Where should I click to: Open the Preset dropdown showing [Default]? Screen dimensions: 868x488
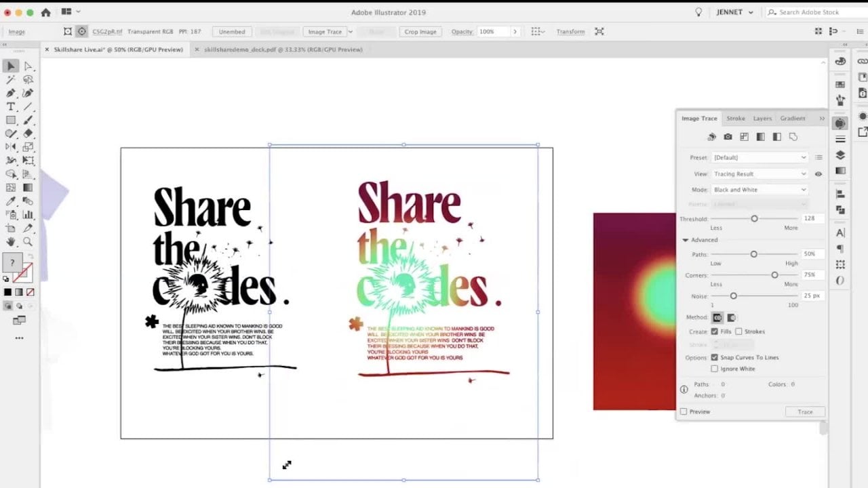pyautogui.click(x=759, y=157)
